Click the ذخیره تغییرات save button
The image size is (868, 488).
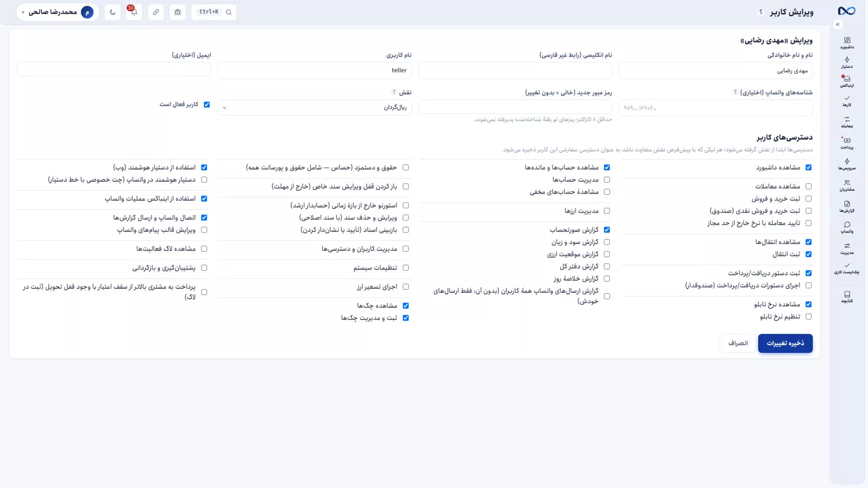pyautogui.click(x=785, y=343)
